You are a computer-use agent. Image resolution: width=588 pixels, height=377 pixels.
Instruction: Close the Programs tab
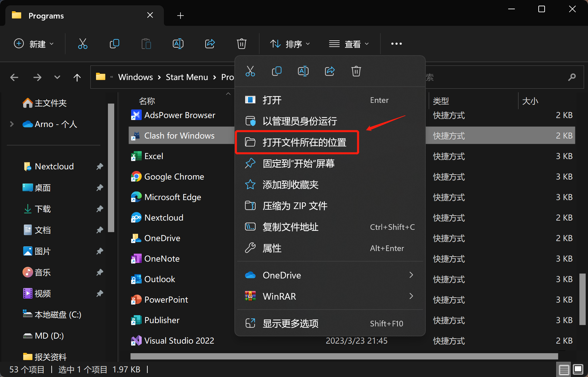[150, 15]
